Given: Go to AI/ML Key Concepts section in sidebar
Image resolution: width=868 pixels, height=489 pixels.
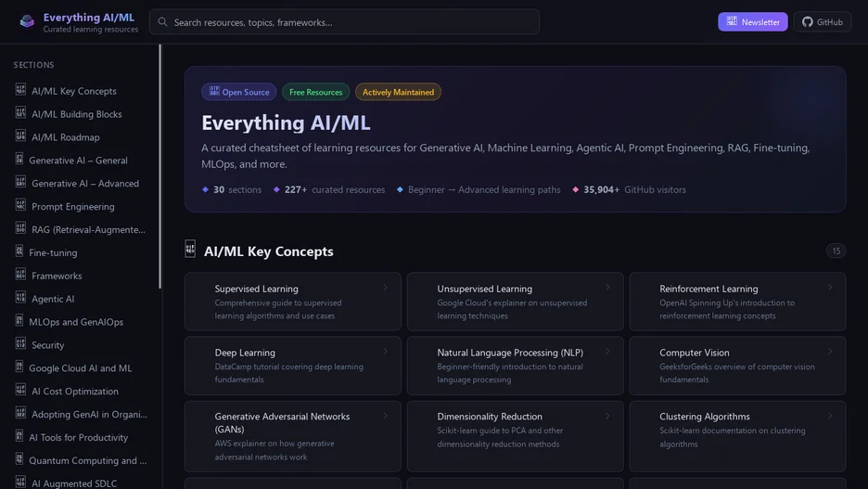Looking at the screenshot, I should [x=82, y=91].
